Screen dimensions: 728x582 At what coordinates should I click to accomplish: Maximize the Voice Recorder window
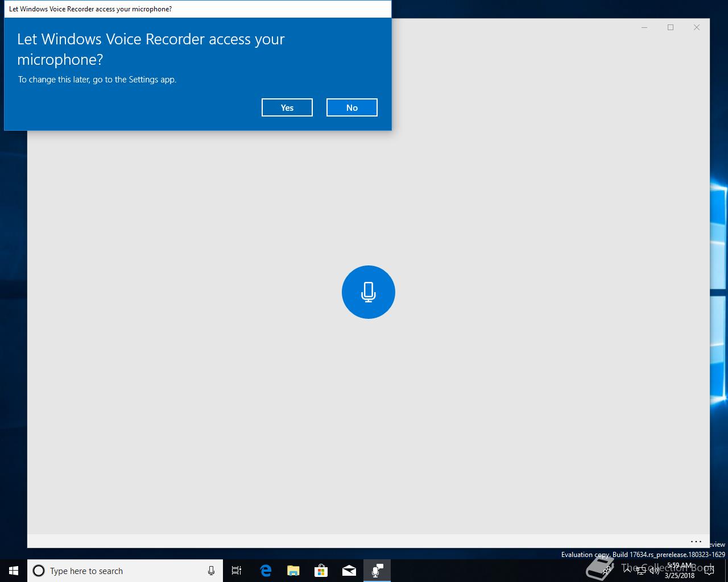pyautogui.click(x=671, y=27)
